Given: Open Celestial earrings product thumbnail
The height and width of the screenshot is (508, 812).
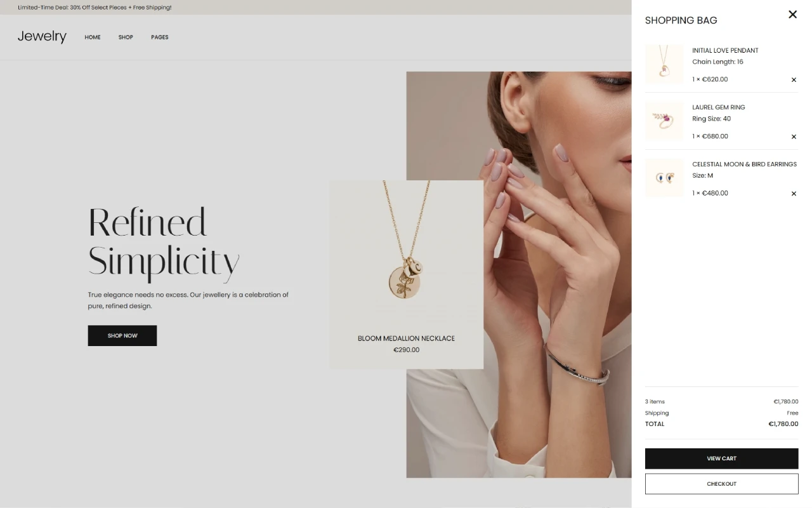Looking at the screenshot, I should [x=664, y=178].
